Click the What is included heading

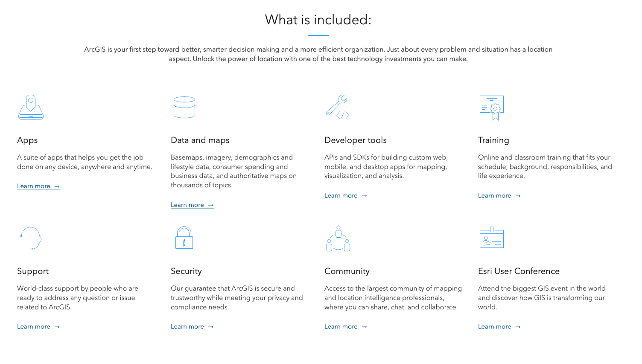pyautogui.click(x=318, y=20)
